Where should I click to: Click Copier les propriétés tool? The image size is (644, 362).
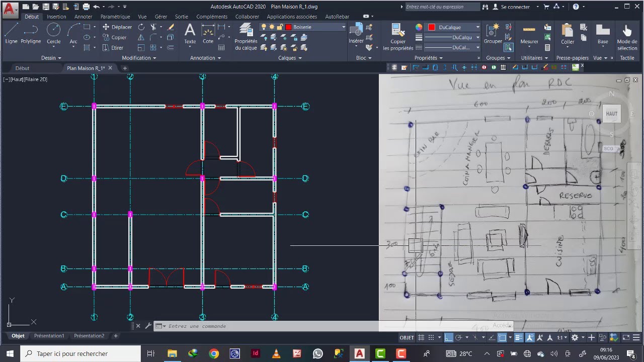(398, 36)
